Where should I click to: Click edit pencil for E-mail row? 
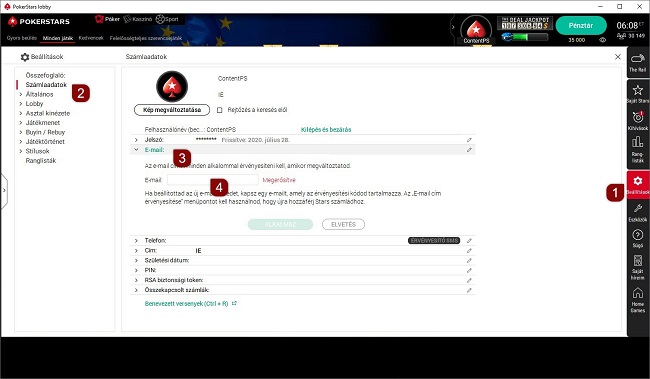[x=469, y=150]
